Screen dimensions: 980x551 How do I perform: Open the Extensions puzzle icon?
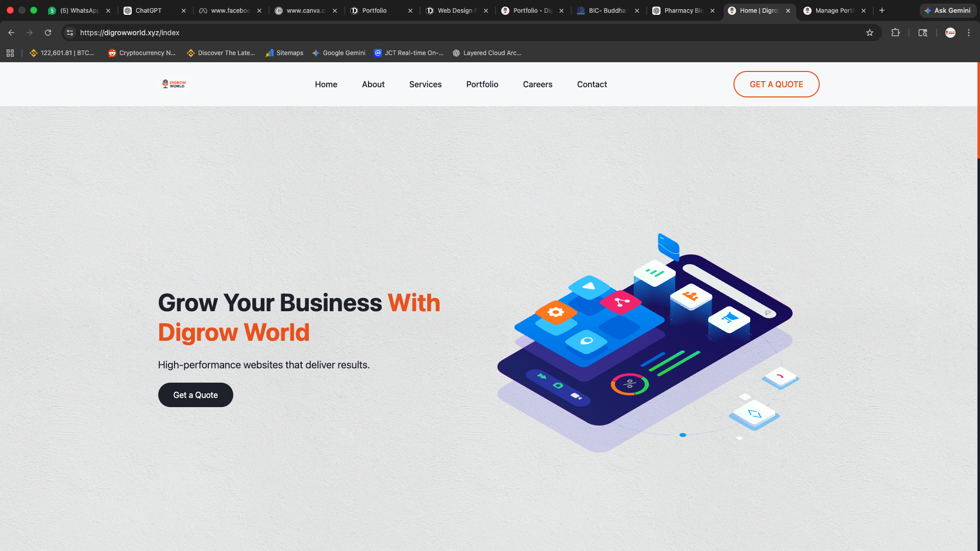click(895, 33)
